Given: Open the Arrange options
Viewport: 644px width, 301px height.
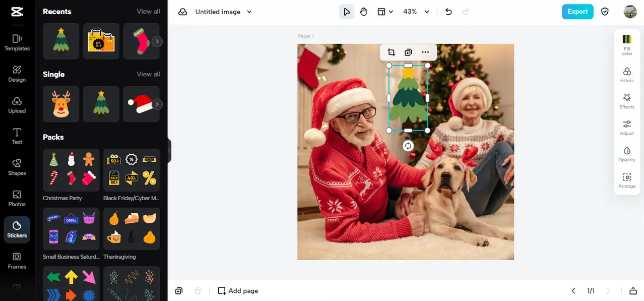Looking at the screenshot, I should tap(627, 180).
